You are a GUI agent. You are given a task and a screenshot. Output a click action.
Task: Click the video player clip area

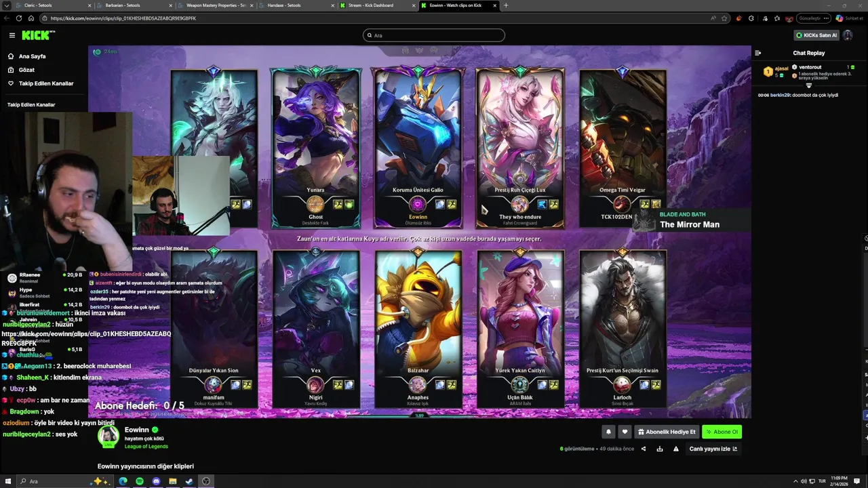coord(419,231)
